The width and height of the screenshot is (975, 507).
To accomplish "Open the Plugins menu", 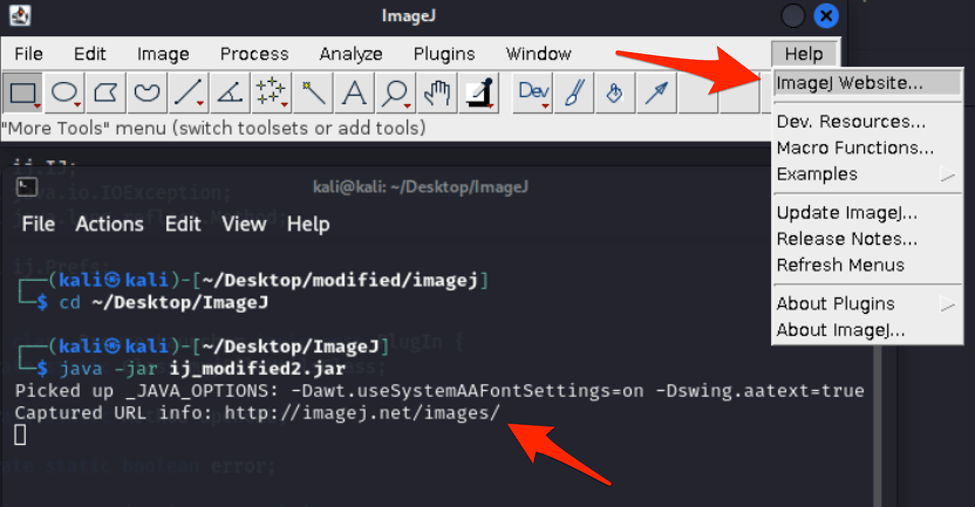I will 444,54.
